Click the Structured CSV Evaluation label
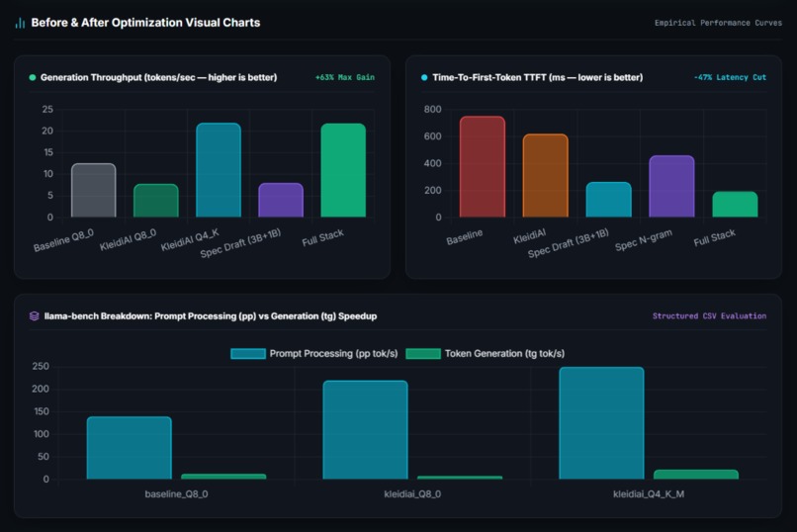This screenshot has width=797, height=532. (709, 316)
